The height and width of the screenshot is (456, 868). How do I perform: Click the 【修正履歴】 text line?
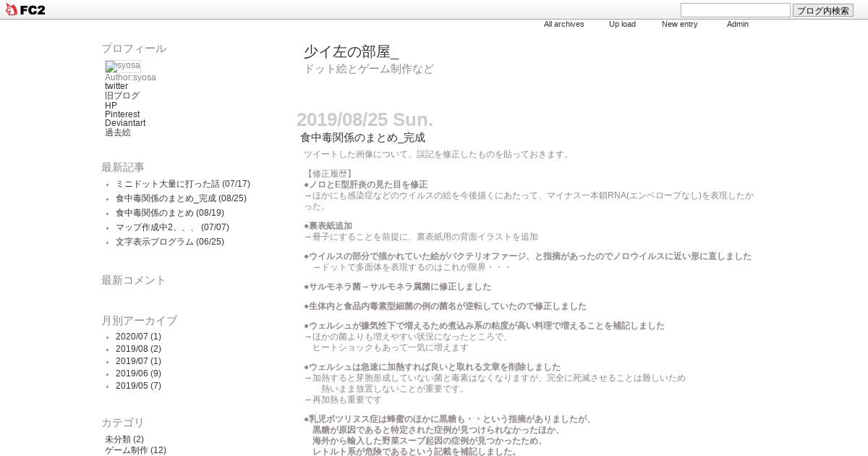[x=329, y=174]
